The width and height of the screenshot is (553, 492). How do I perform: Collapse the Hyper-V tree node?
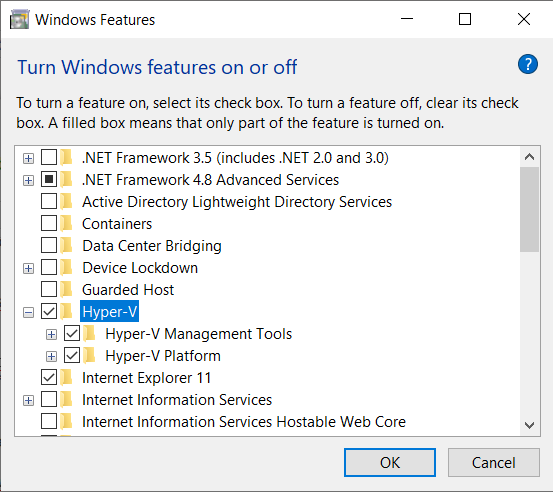coord(29,312)
